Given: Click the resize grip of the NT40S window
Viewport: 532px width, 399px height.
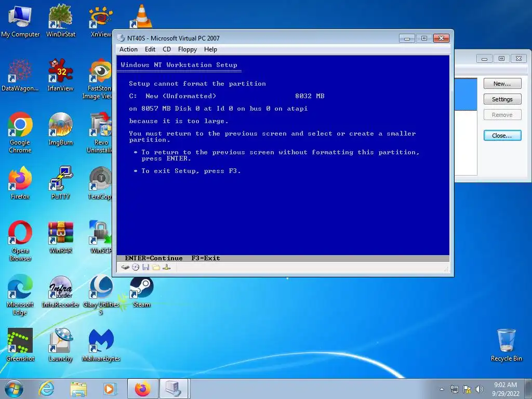Looking at the screenshot, I should coord(446,269).
